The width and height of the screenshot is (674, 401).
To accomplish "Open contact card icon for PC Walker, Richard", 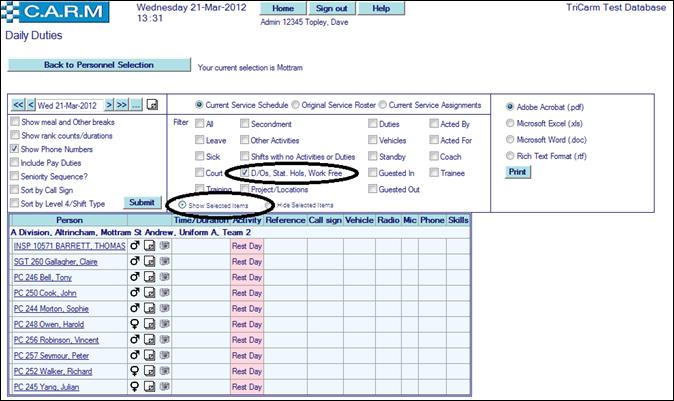I will coord(164,371).
